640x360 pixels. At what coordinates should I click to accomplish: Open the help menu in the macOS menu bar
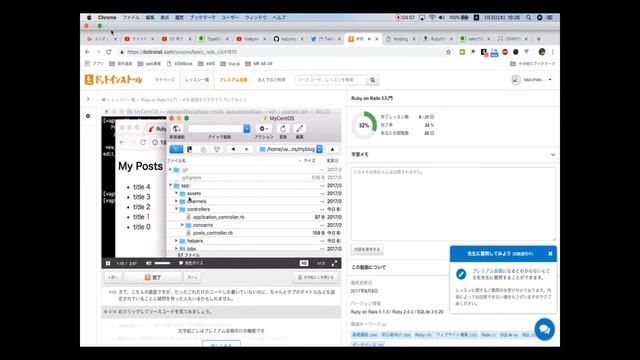(x=279, y=18)
